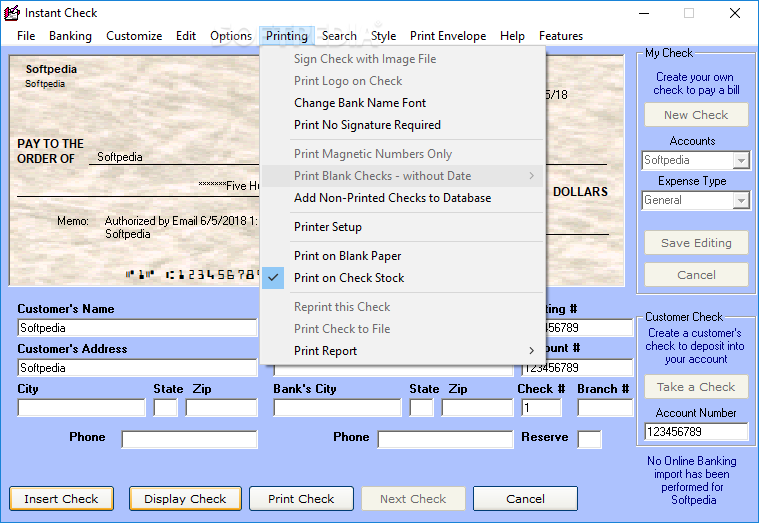759x523 pixels.
Task: Open the Features menu
Action: click(561, 36)
